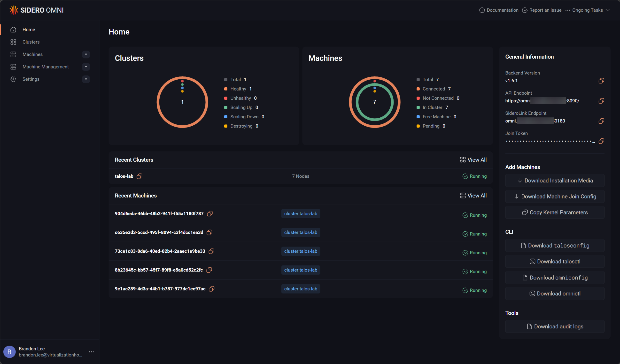
Task: Click the Healthy orange legend swatch
Action: [226, 89]
